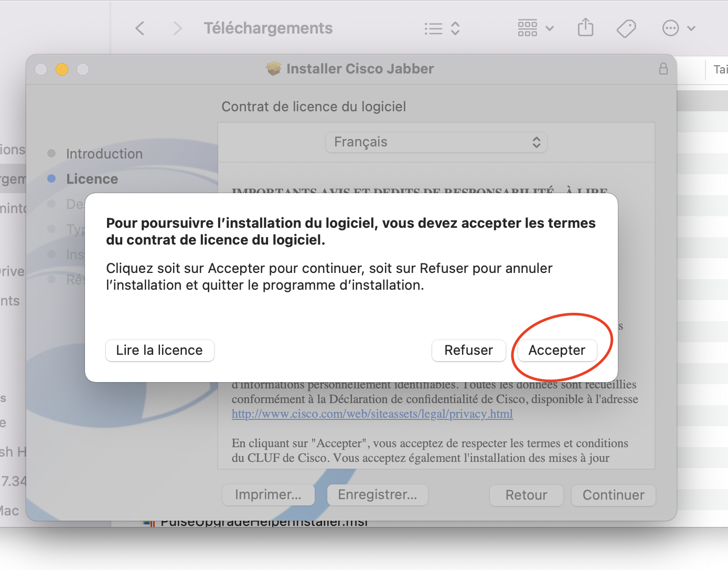Select the Introduction step in sidebar

coord(104,154)
